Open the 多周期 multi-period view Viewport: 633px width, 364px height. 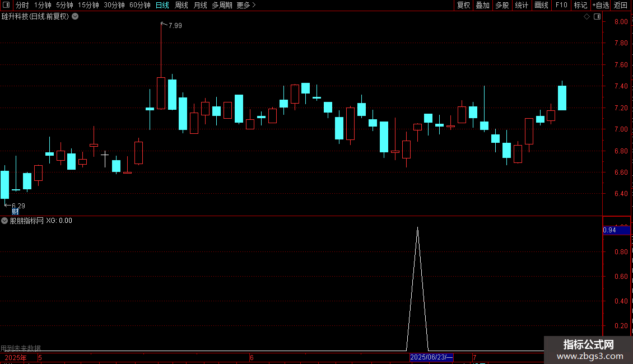(x=222, y=5)
